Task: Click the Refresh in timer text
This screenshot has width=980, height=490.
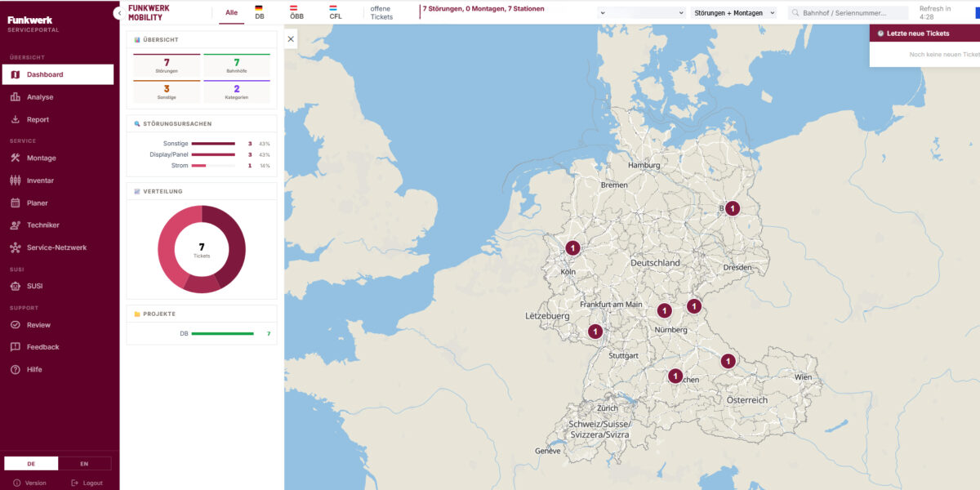Action: 935,13
